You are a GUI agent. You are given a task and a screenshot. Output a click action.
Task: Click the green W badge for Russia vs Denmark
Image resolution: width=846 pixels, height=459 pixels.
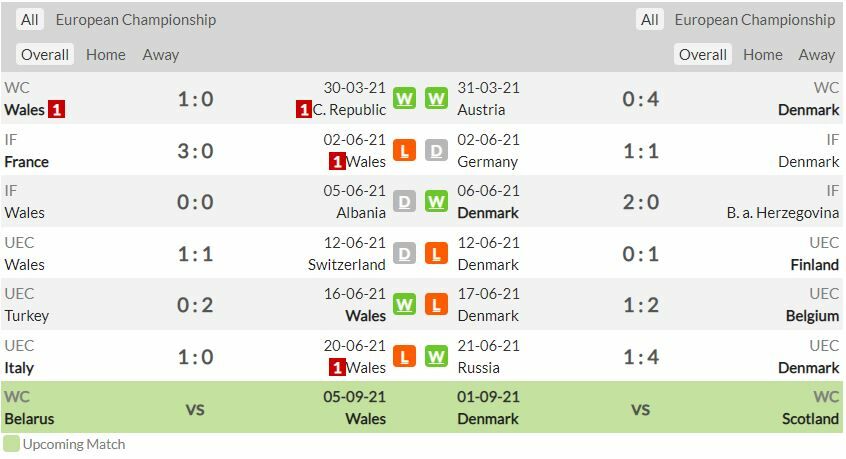[x=436, y=357]
